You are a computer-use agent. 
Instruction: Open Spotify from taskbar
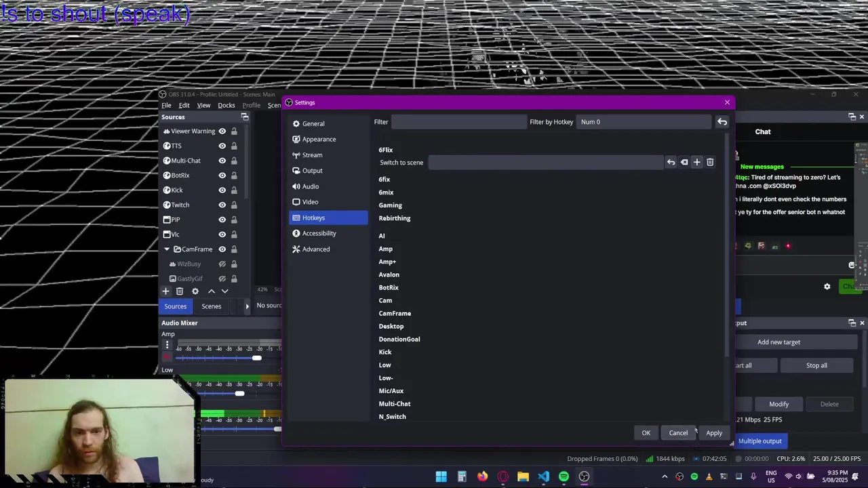(x=564, y=476)
